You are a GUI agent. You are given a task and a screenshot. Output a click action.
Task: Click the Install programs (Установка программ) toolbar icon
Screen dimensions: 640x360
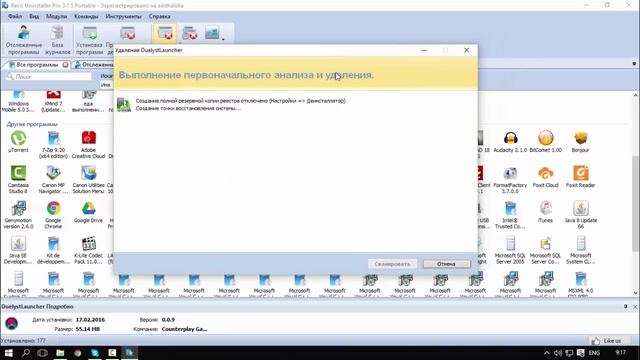89,40
